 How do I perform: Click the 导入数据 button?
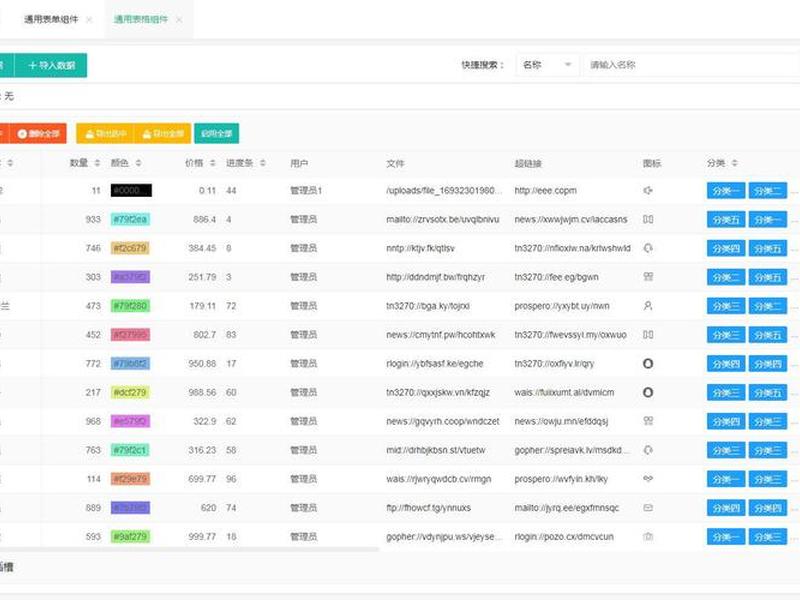[51, 65]
